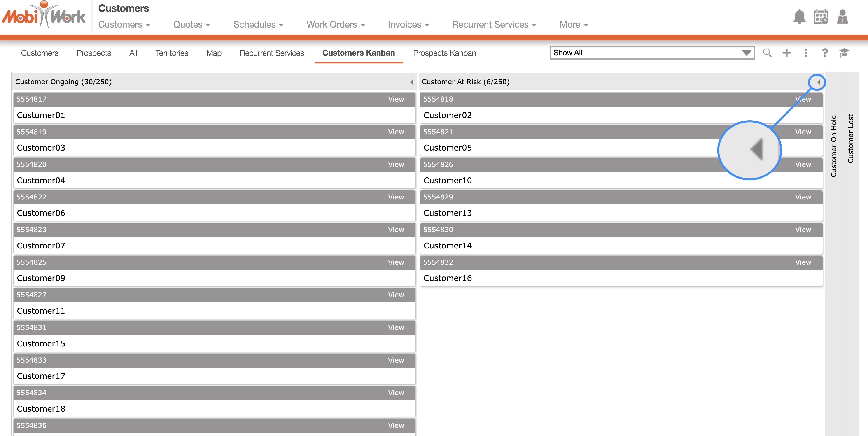Image resolution: width=868 pixels, height=436 pixels.
Task: Click View on card 5554817
Action: tap(396, 99)
